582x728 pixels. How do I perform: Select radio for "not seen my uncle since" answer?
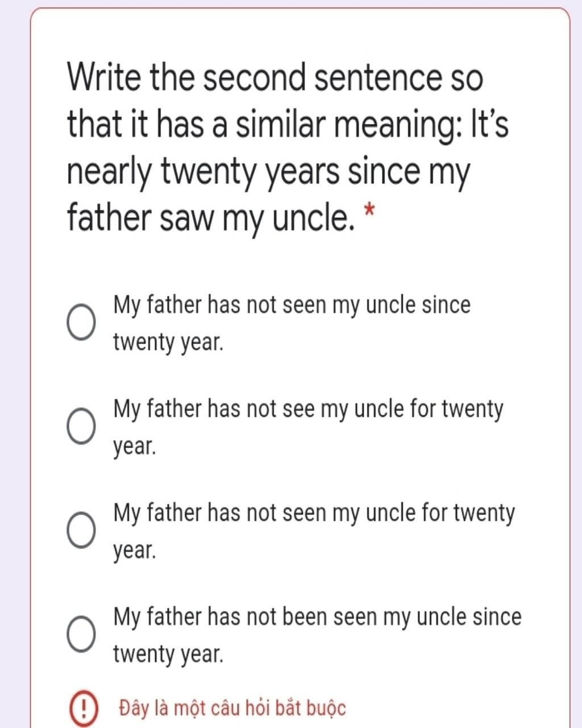pos(81,322)
